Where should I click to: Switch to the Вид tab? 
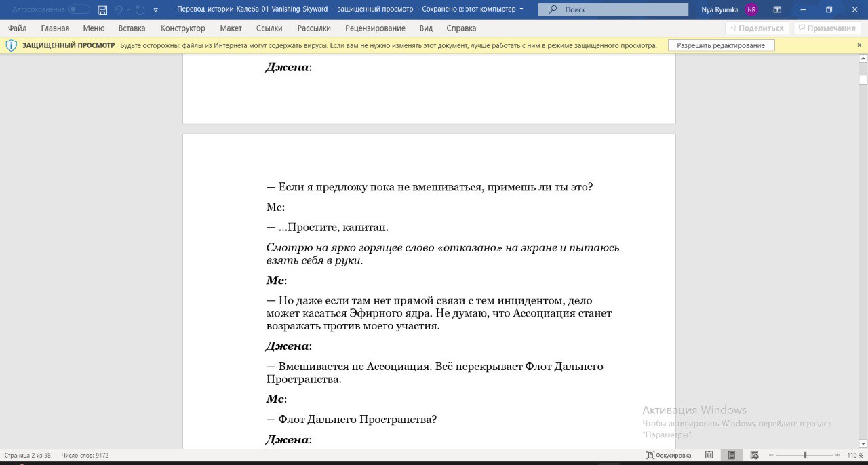coord(426,28)
